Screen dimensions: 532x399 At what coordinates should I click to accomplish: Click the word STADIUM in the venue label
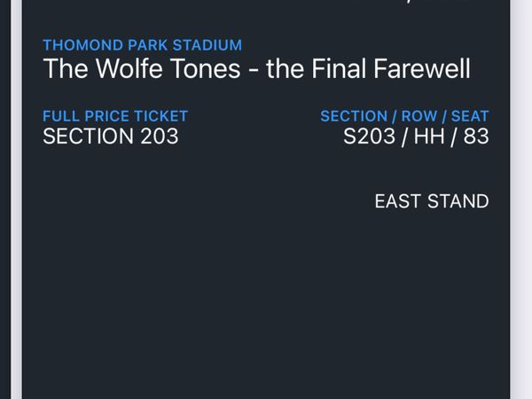point(207,45)
